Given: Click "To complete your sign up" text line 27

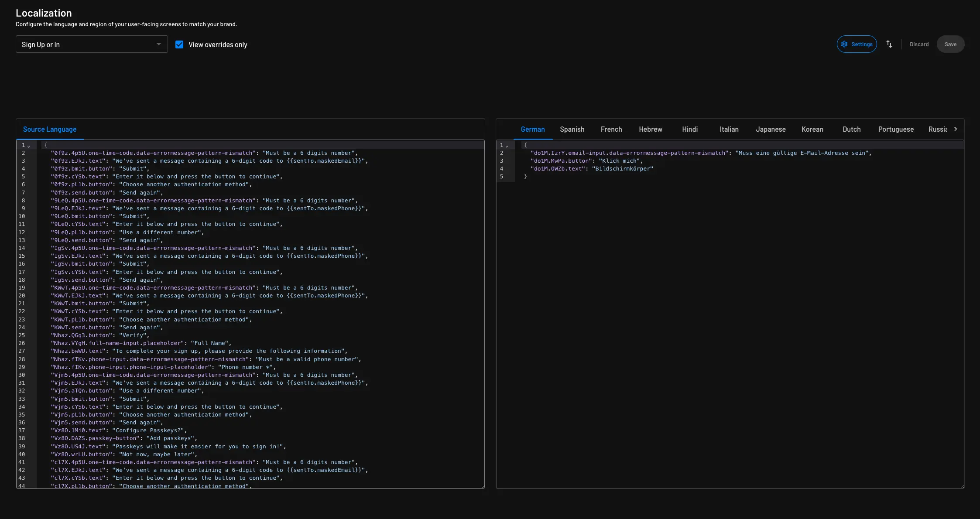Looking at the screenshot, I should [x=229, y=351].
